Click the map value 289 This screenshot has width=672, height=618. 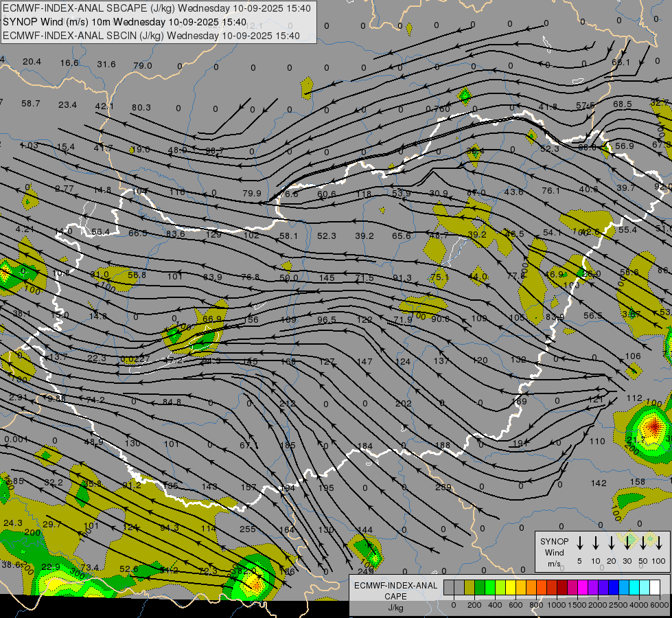[x=443, y=488]
